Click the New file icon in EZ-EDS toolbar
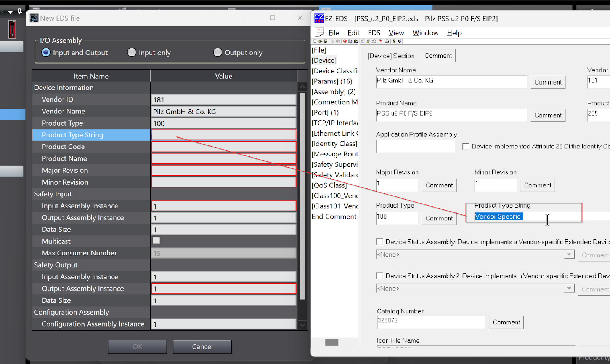Viewport: 610px width, 364px height. click(x=315, y=41)
